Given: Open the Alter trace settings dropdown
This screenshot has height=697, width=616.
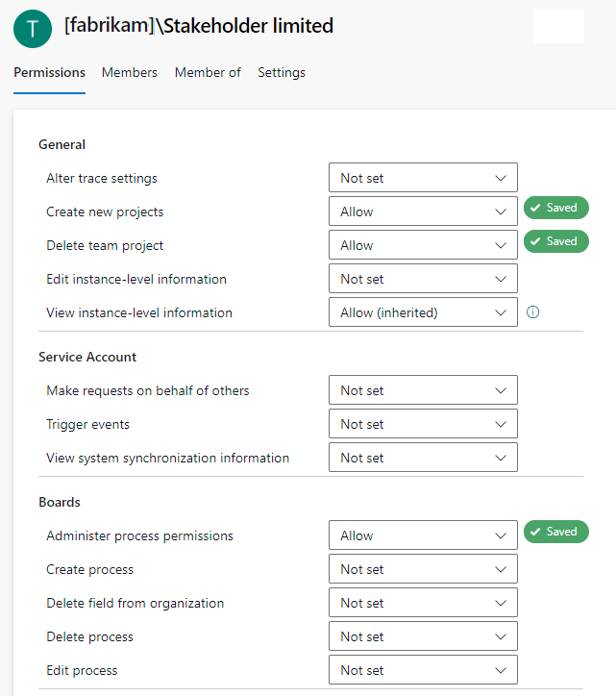Looking at the screenshot, I should [x=423, y=178].
